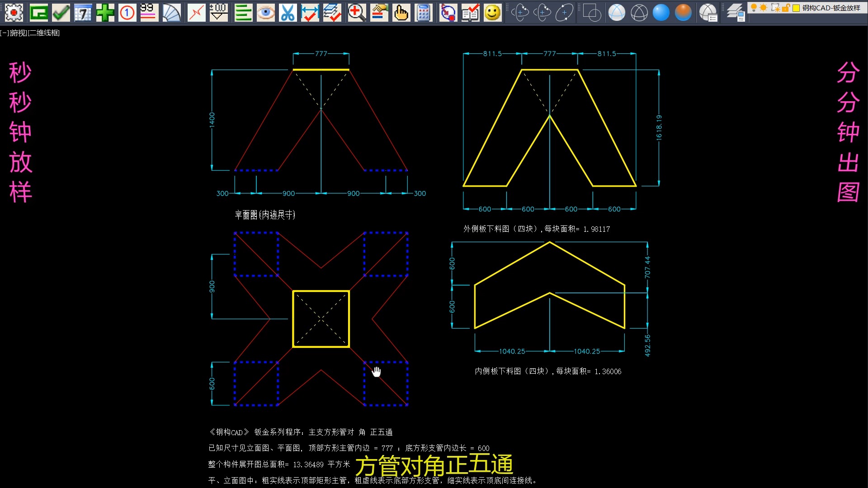Click the yellow color swatch

tap(796, 8)
